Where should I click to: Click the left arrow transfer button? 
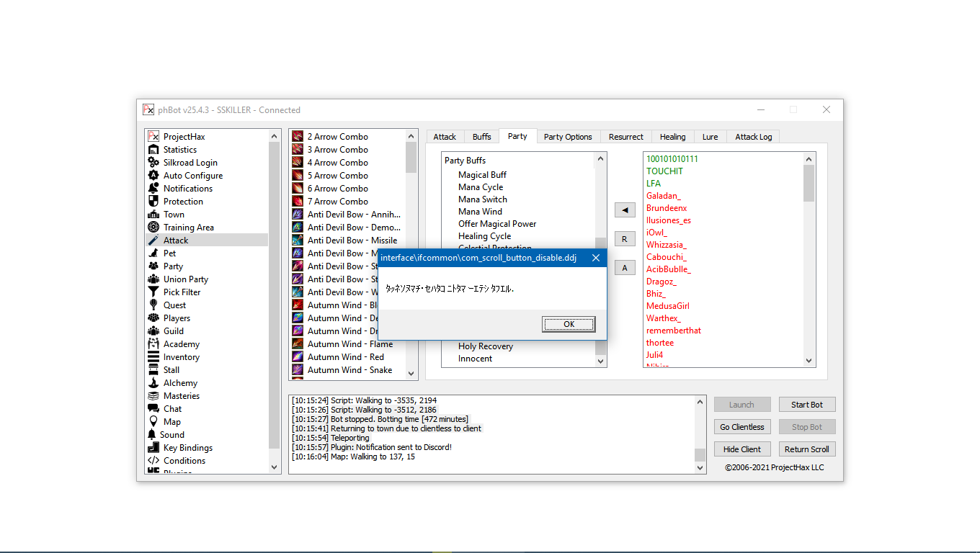coord(625,210)
